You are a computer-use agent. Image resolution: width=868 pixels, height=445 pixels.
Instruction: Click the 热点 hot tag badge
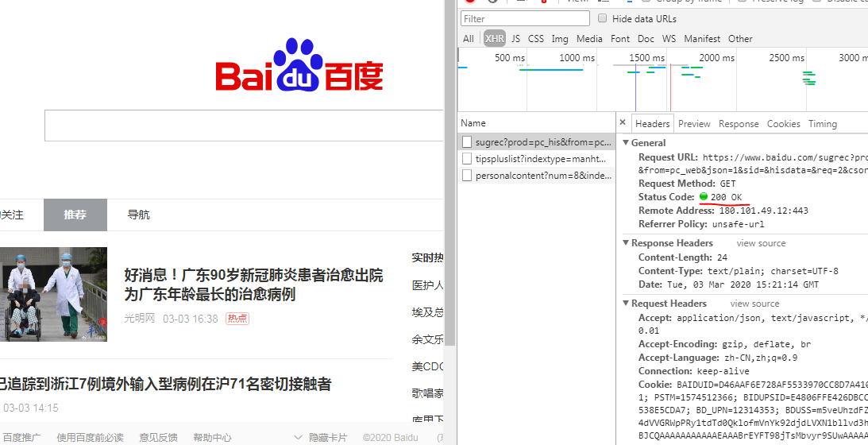(237, 319)
